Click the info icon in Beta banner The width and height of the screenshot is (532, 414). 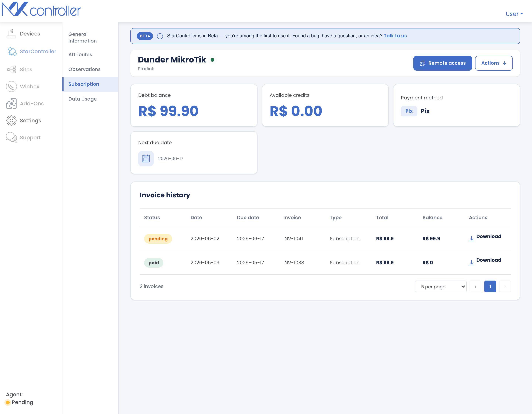[160, 36]
